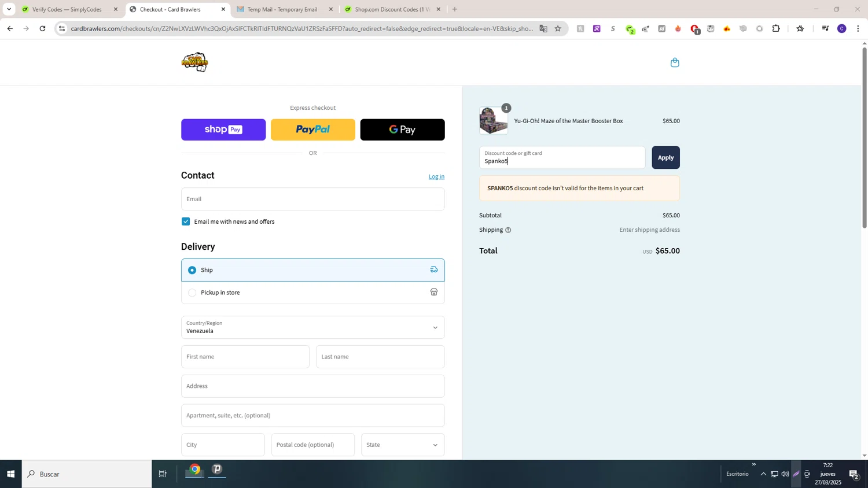
Task: Open the volume control in system tray
Action: tap(785, 474)
